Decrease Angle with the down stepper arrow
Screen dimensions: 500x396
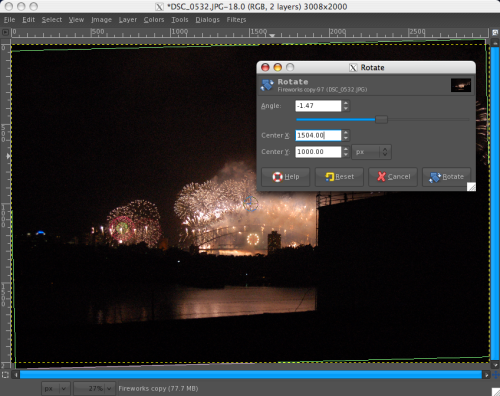point(346,109)
